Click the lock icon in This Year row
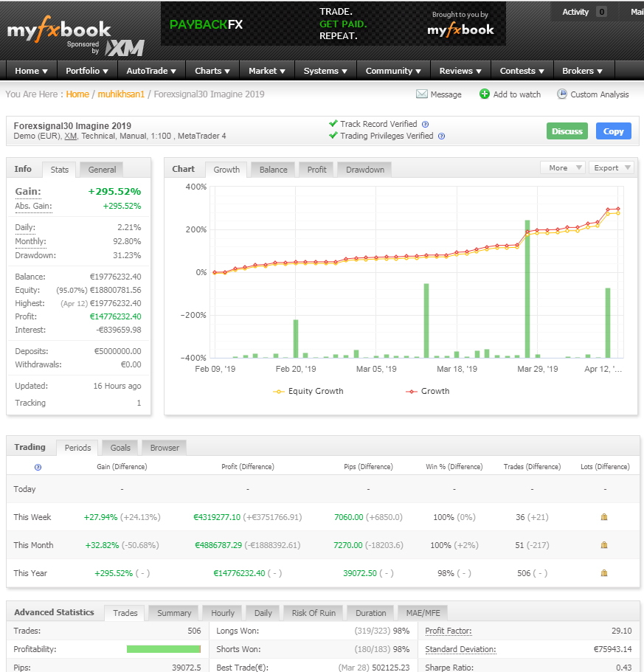 pos(604,573)
